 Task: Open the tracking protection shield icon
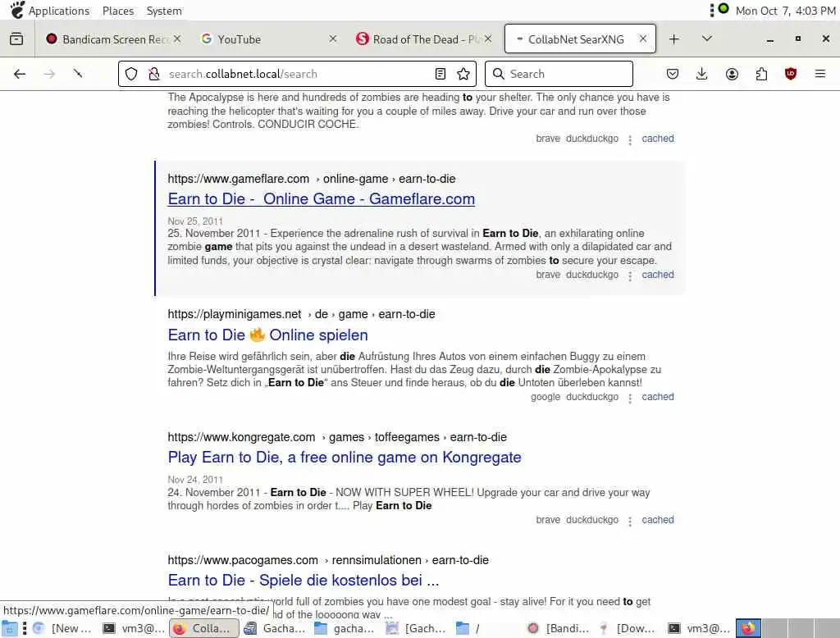point(131,74)
